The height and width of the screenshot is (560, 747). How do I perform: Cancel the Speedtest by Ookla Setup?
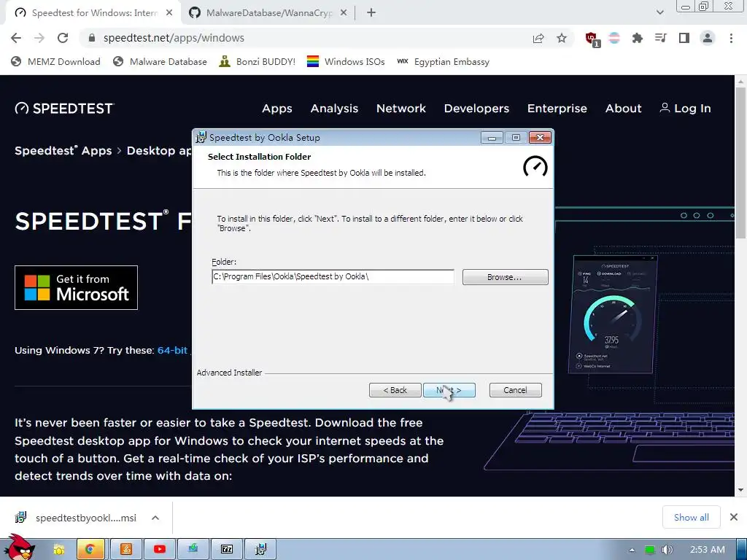click(515, 390)
